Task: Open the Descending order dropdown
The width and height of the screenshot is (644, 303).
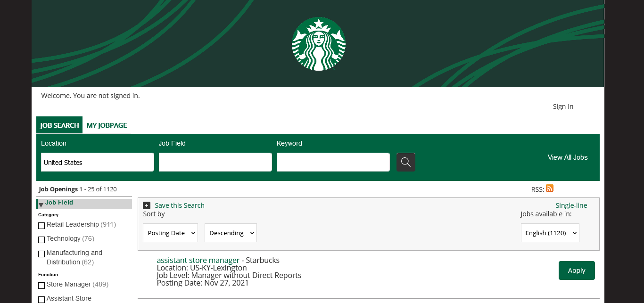Action: (x=231, y=233)
